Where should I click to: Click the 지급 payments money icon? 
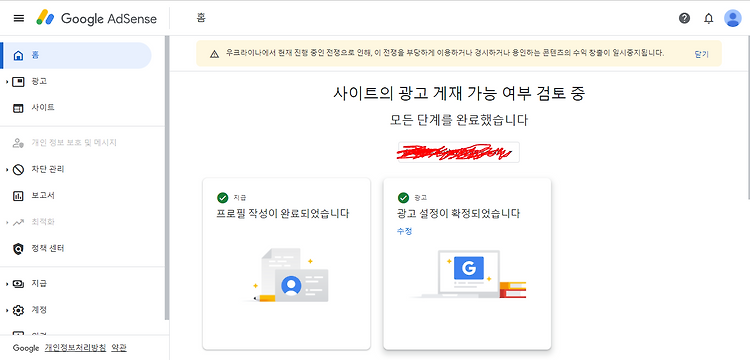[18, 284]
